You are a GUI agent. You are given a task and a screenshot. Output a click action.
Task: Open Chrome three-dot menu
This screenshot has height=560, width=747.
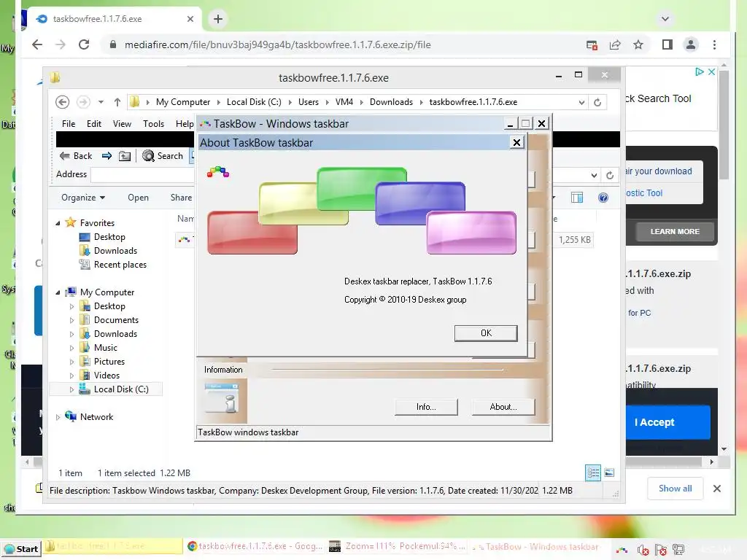714,44
